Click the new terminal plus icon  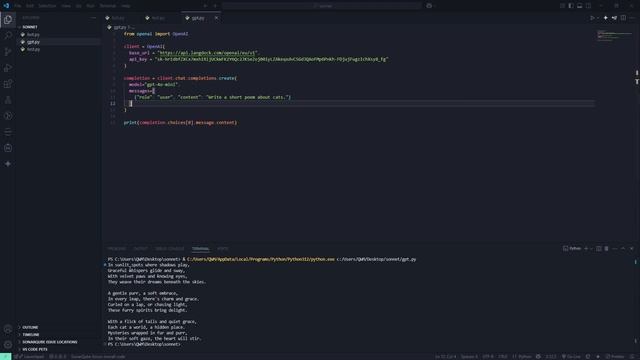(x=586, y=249)
